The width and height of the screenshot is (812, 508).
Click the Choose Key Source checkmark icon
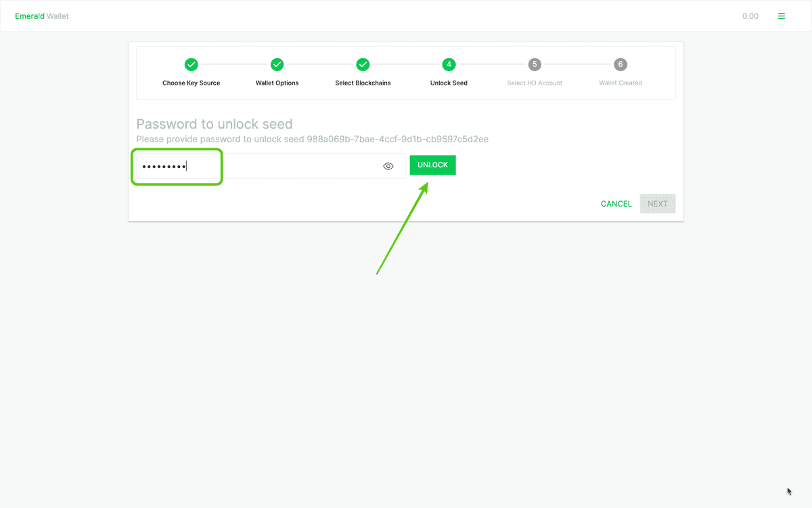191,64
